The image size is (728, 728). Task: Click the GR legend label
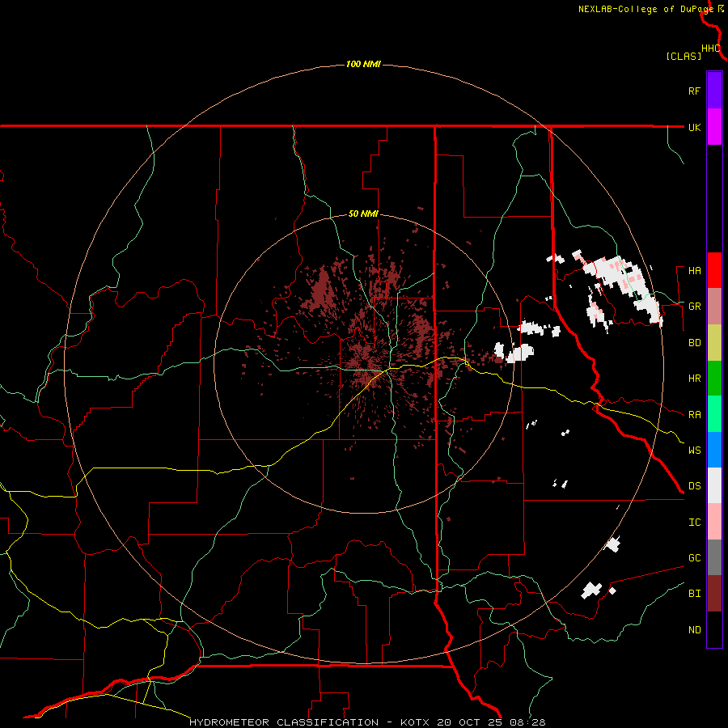click(x=694, y=307)
